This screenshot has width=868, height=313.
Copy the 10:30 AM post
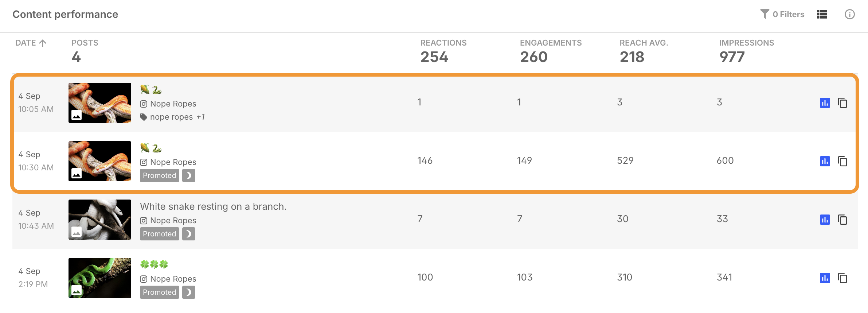click(842, 161)
